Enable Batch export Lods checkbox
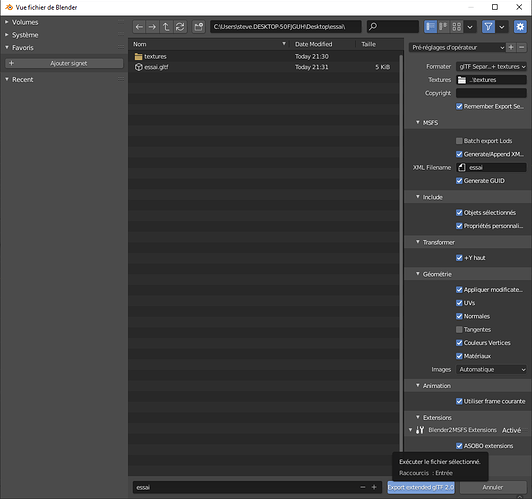The height and width of the screenshot is (499, 532). point(459,141)
